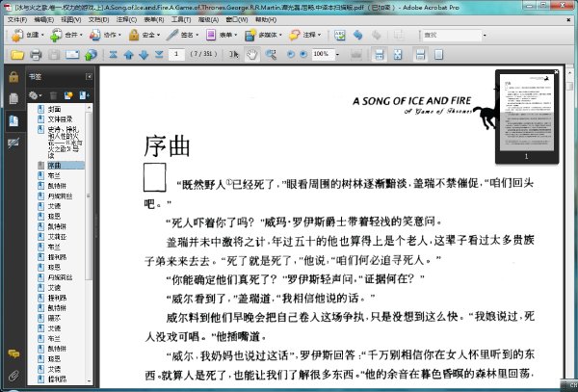Screen dimensions: 578x392
Task: Click the zoom 100% input field
Action: [x=324, y=55]
